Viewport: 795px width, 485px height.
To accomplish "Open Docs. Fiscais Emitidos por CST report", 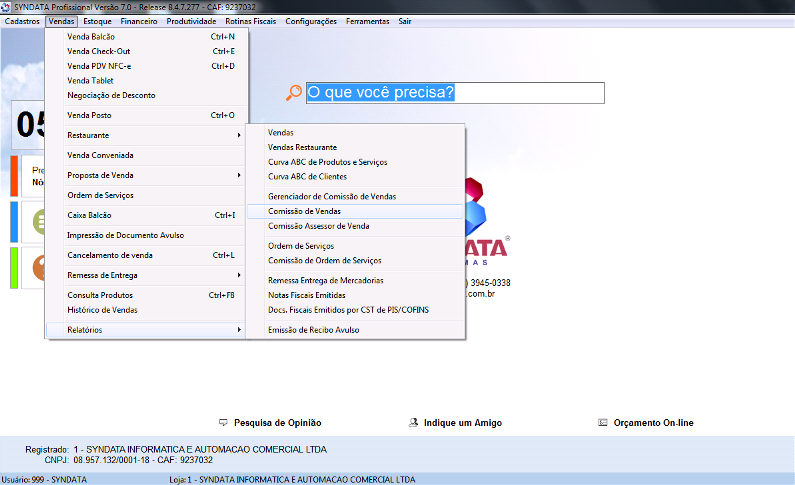I will tap(355, 310).
